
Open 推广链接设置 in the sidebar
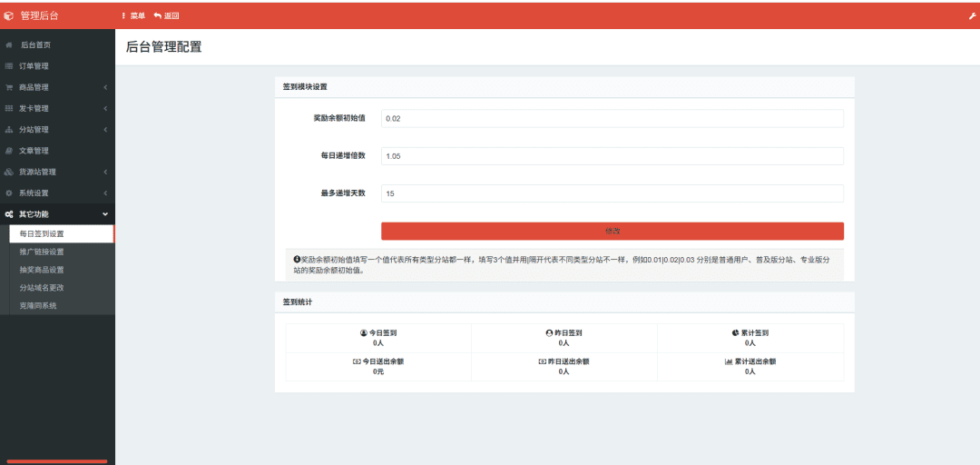42,252
